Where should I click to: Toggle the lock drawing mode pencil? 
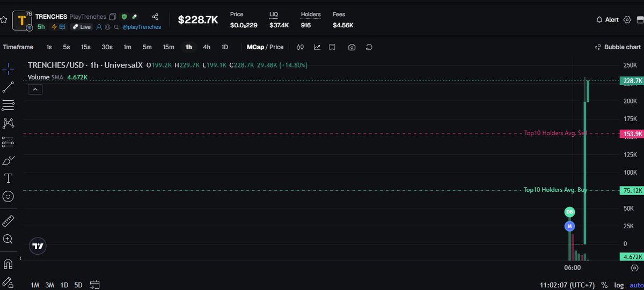pyautogui.click(x=8, y=282)
